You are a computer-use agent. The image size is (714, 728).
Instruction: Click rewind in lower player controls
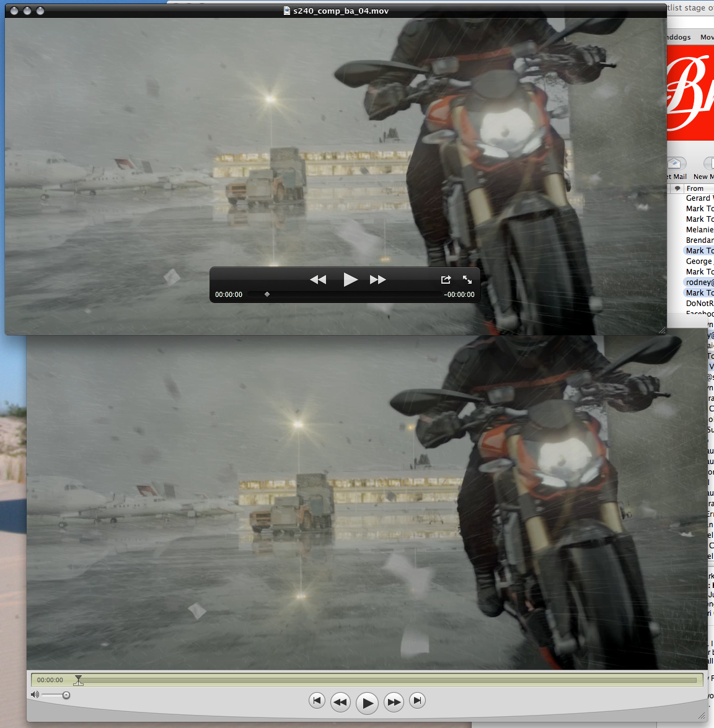point(340,702)
